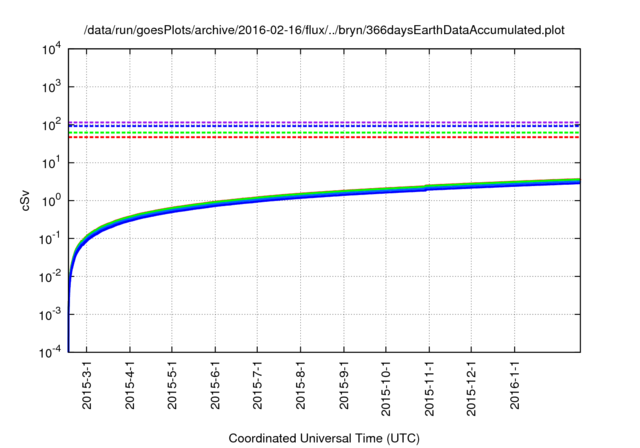Screen dimensions: 640x448
Task: Select the 2015-8-1 date tick label
Action: pos(300,385)
